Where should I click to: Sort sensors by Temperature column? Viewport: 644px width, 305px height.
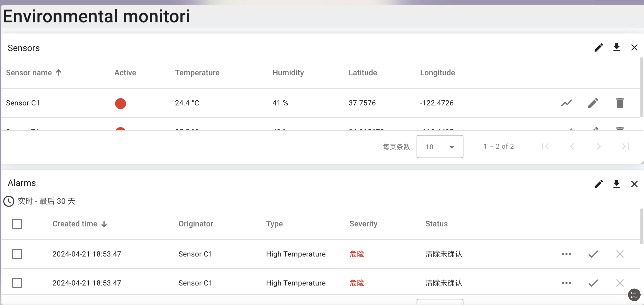pos(197,73)
